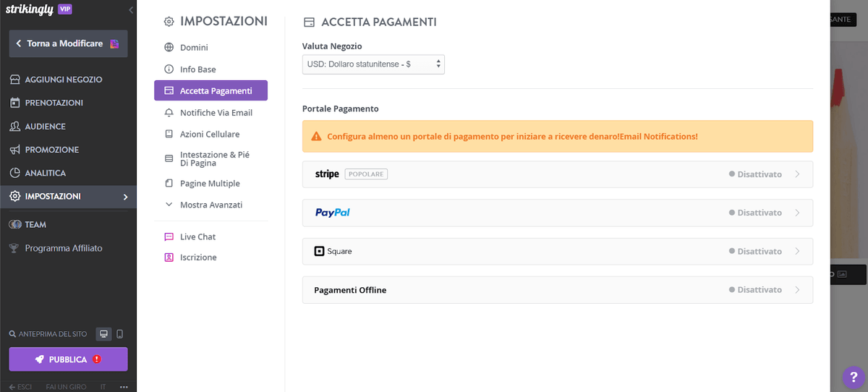Image resolution: width=868 pixels, height=392 pixels.
Task: Switch to desktop preview mode
Action: click(104, 334)
